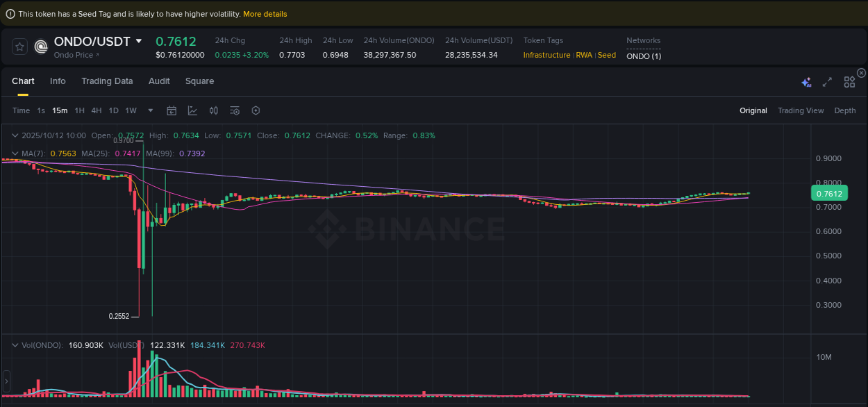This screenshot has height=407, width=868.
Task: Expand the chart to fullscreen
Action: (826, 81)
